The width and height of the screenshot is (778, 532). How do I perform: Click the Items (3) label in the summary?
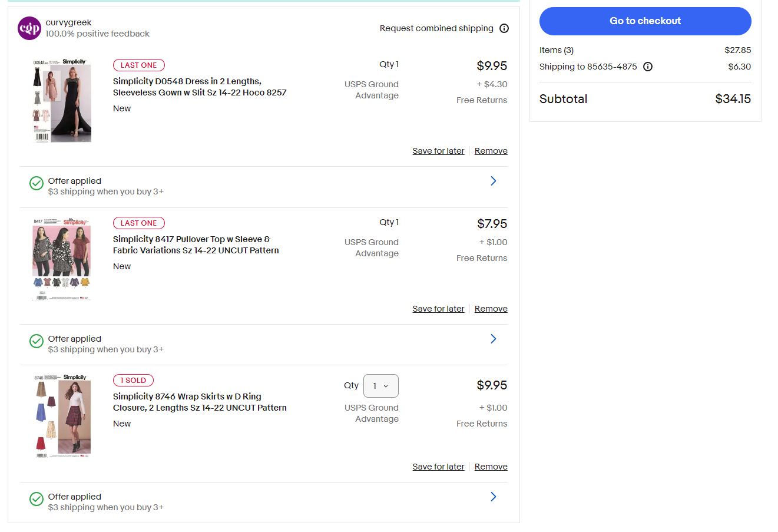tap(557, 50)
